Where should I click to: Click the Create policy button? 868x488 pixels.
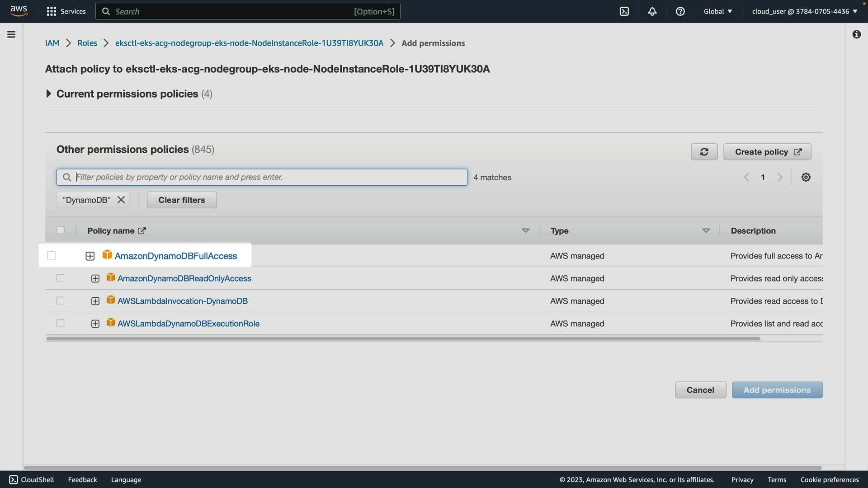pyautogui.click(x=767, y=152)
